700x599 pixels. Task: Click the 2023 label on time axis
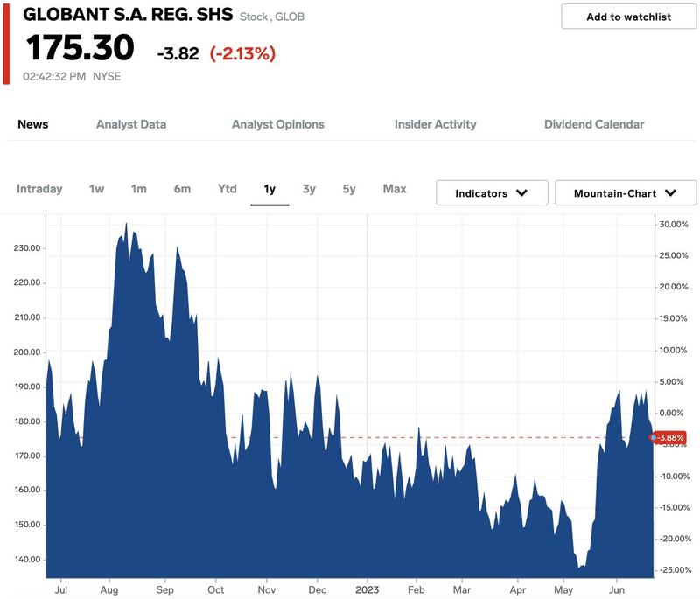click(x=367, y=589)
